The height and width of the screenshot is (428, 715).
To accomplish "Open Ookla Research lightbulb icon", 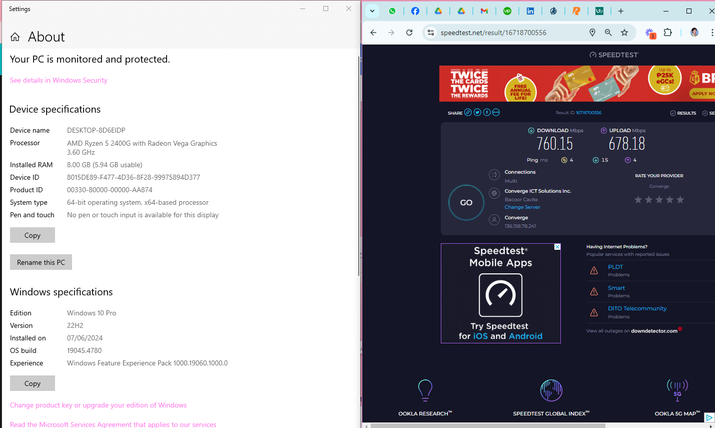I will (x=425, y=391).
